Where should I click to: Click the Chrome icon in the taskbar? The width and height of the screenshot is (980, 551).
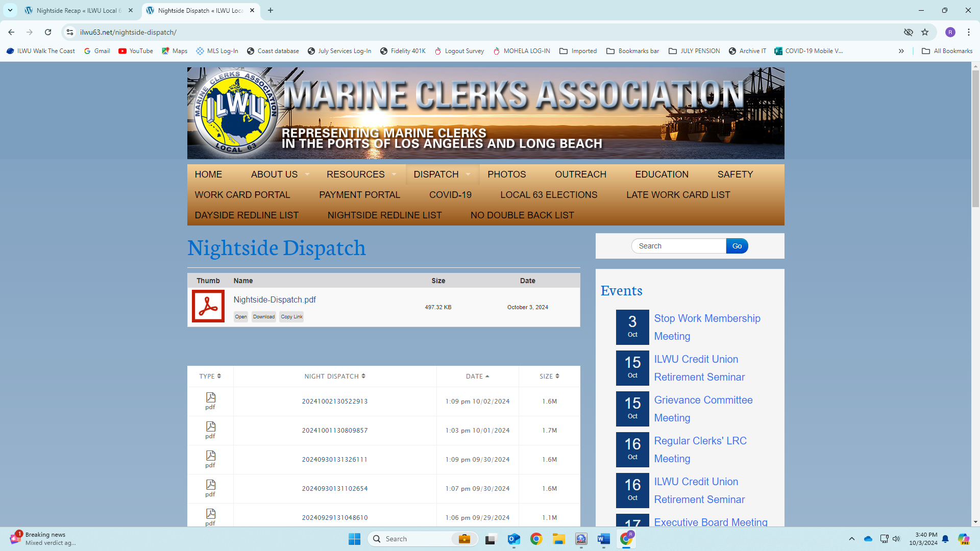pyautogui.click(x=536, y=539)
